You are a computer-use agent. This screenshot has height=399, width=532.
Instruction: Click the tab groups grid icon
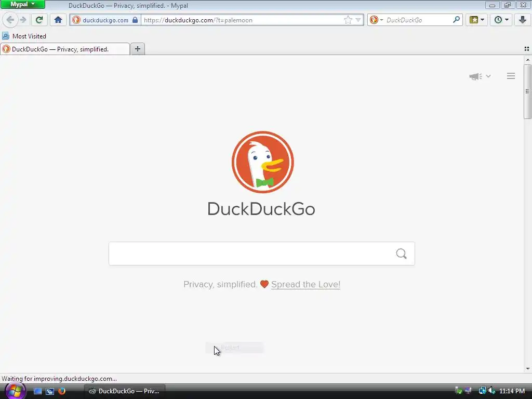pos(527,49)
